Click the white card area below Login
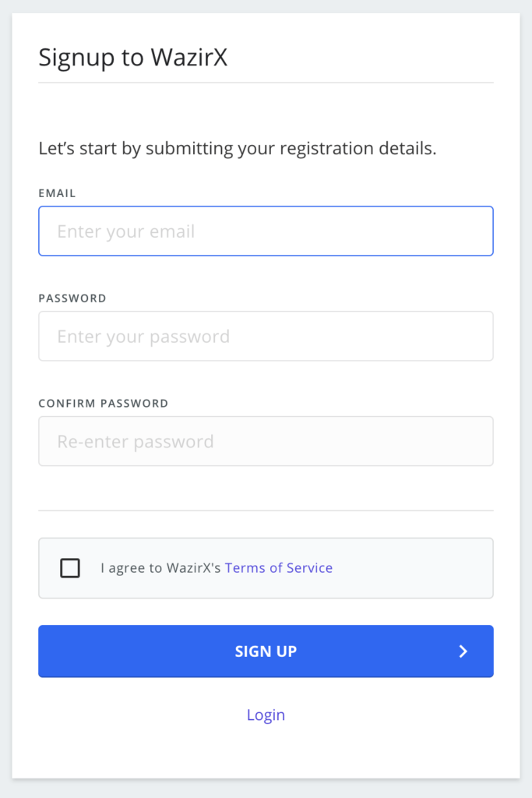Screen dimensions: 532x798 (266, 754)
